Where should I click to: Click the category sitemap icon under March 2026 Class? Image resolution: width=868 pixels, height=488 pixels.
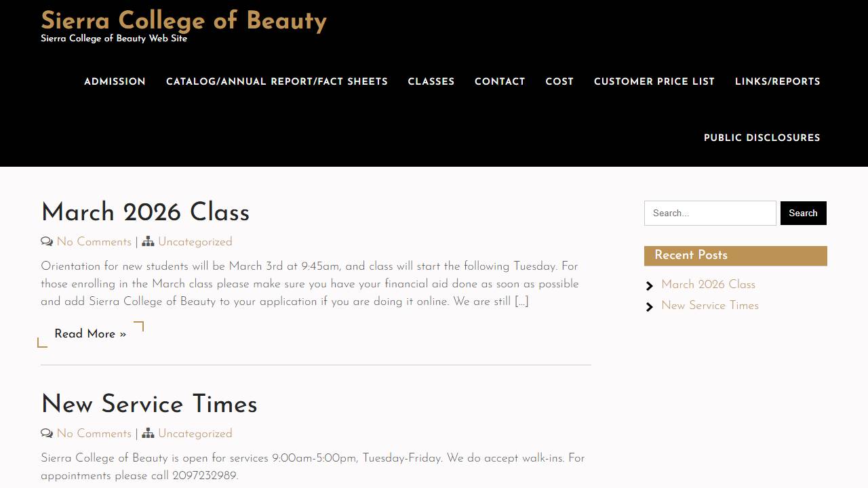[148, 242]
